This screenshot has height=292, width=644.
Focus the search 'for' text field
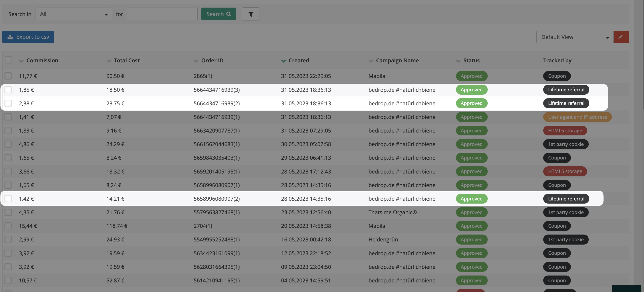click(162, 14)
